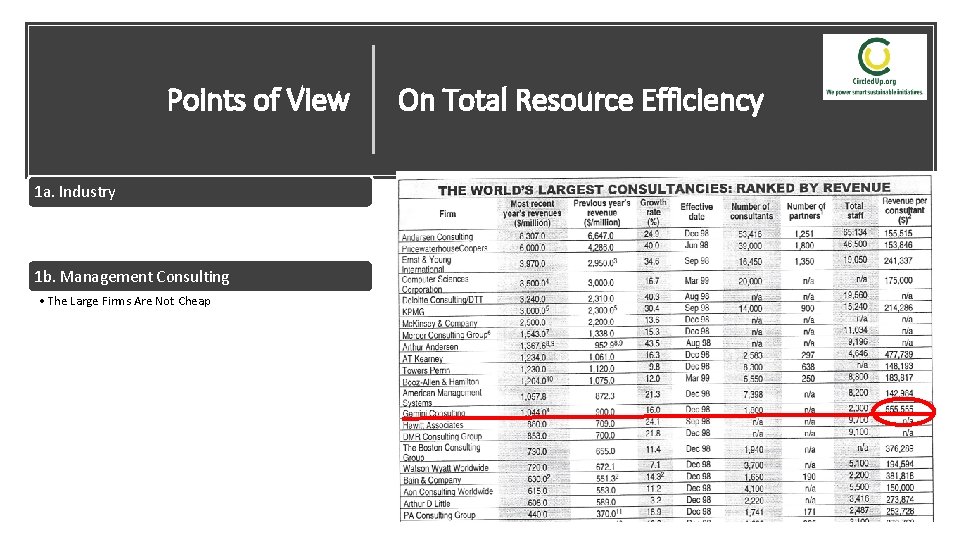The height and width of the screenshot is (540, 960).
Task: Click McKinsey & Company previous revenue '2,200.0'
Action: tap(601, 321)
